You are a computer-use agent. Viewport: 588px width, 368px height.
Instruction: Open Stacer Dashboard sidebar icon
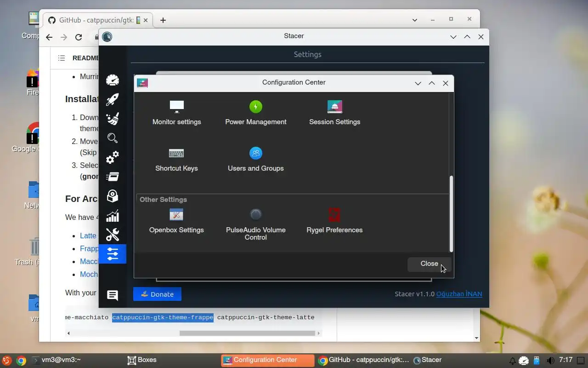pos(113,80)
